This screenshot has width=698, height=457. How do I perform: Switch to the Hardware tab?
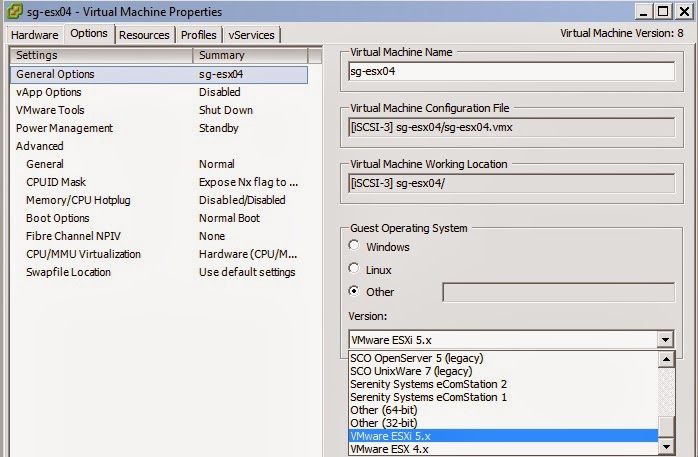point(34,35)
